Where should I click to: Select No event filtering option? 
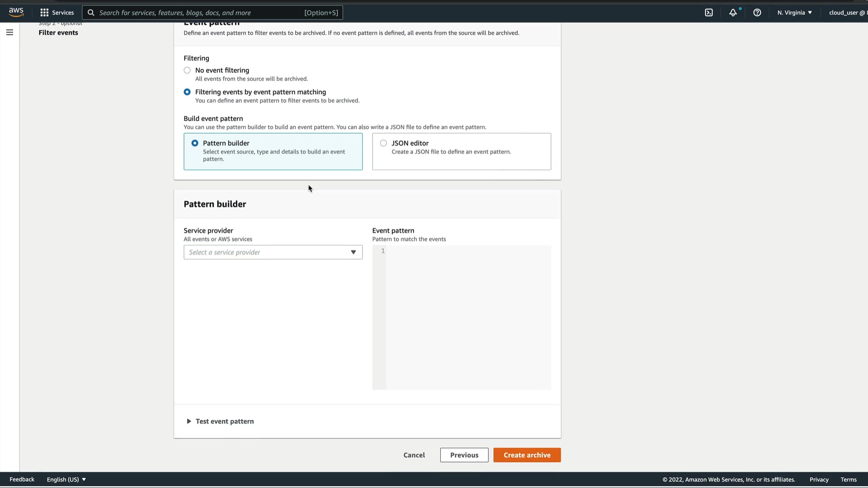pos(187,70)
